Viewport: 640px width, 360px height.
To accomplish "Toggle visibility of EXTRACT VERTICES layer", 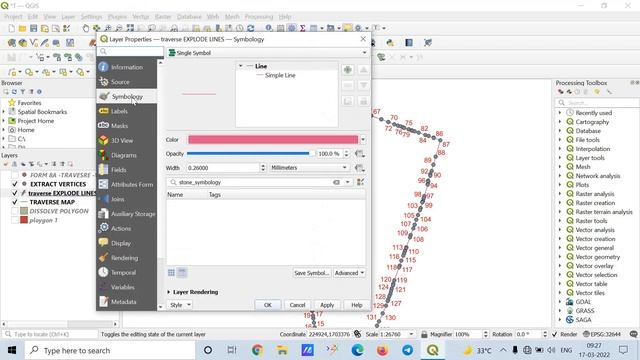I will click(x=15, y=184).
